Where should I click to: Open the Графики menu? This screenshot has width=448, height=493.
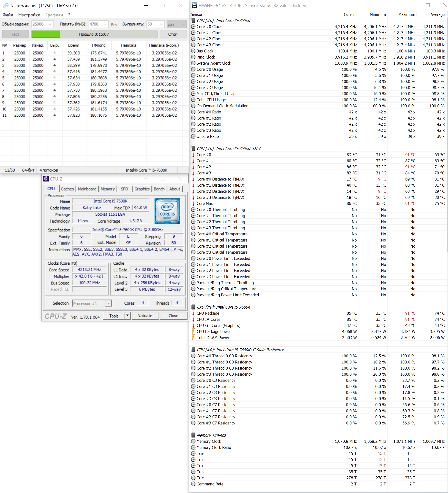[x=54, y=15]
